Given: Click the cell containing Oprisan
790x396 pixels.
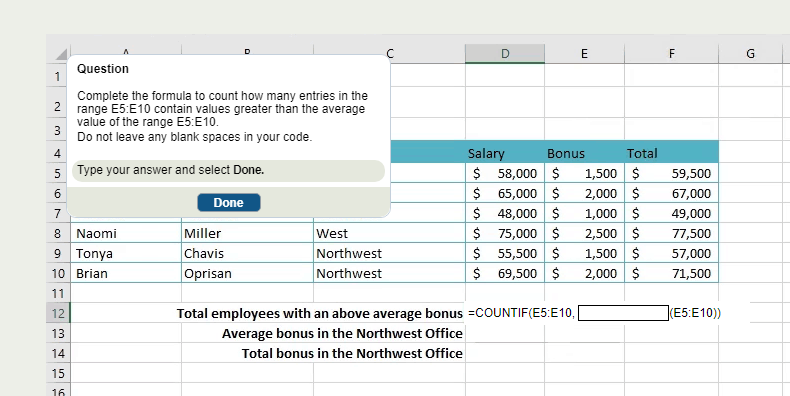Looking at the screenshot, I should coord(247,274).
